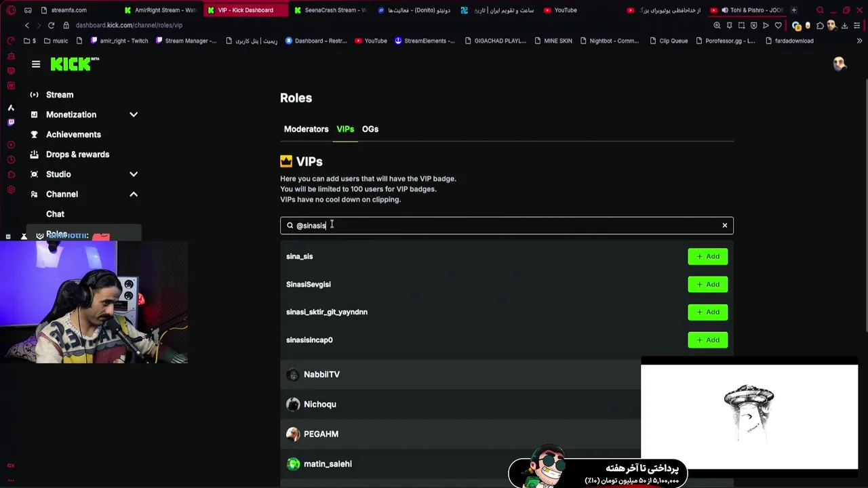Click the send-to-flow arrow icon
Viewport: 868px width, 488px height.
[766, 26]
